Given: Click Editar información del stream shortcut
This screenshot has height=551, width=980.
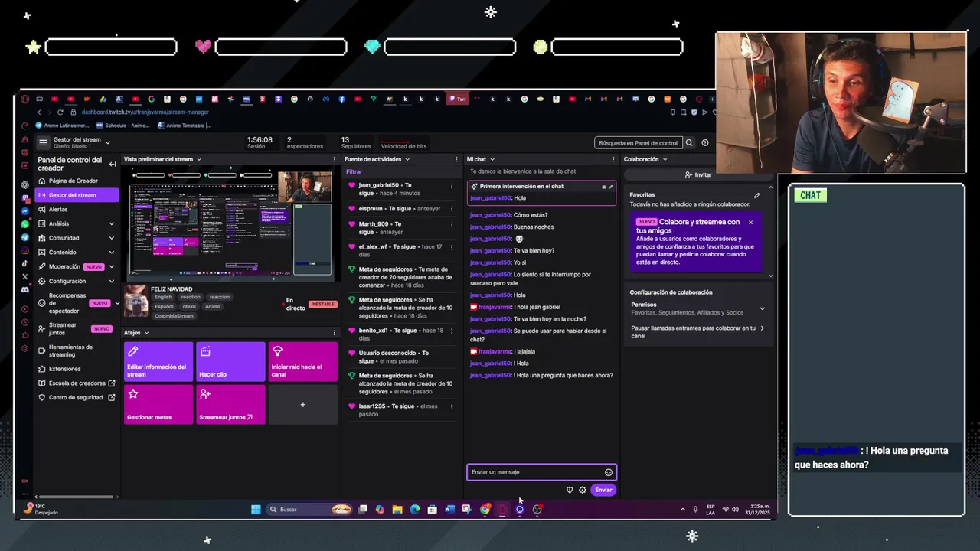Looking at the screenshot, I should pos(158,361).
